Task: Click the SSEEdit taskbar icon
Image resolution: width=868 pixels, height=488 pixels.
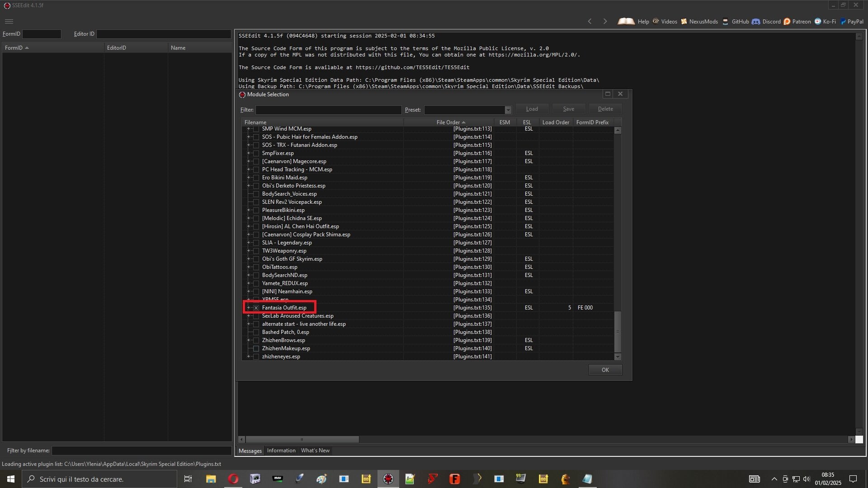Action: (x=388, y=479)
